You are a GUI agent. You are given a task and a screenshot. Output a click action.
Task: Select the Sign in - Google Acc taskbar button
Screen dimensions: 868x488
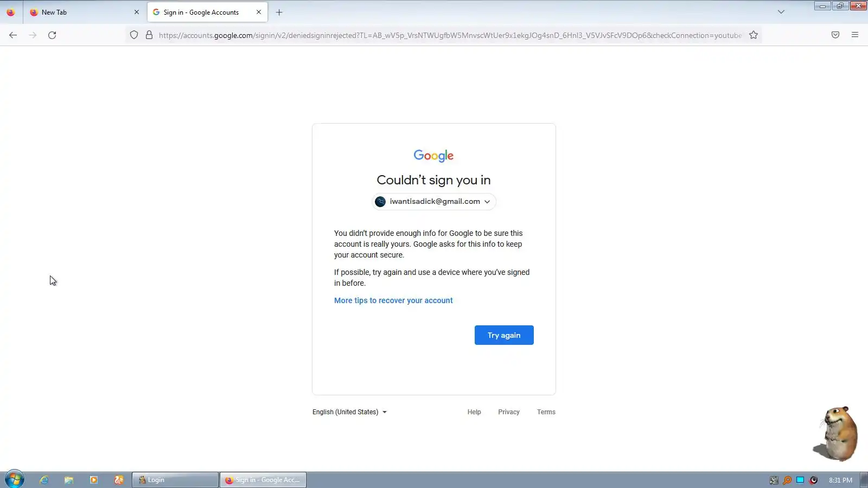(263, 480)
